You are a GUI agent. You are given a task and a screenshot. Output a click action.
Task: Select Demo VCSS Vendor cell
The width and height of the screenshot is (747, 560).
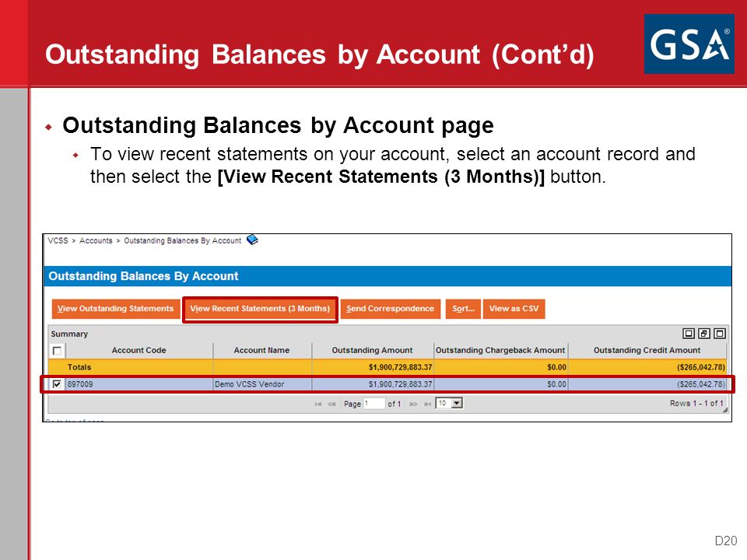[x=262, y=383]
